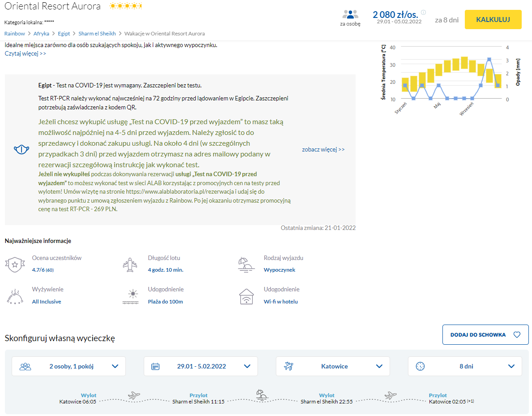Click the Oriental Resort Aurora hotel title

pos(52,6)
